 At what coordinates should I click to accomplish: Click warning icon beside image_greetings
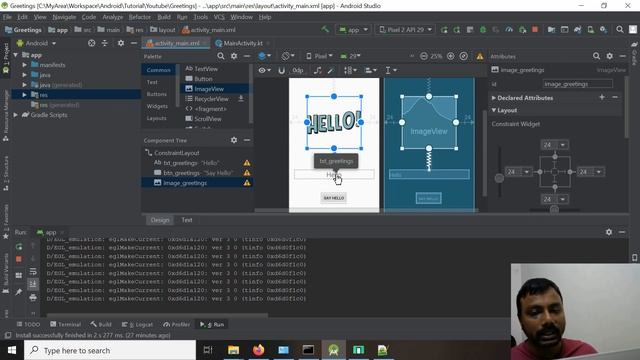coord(247,183)
